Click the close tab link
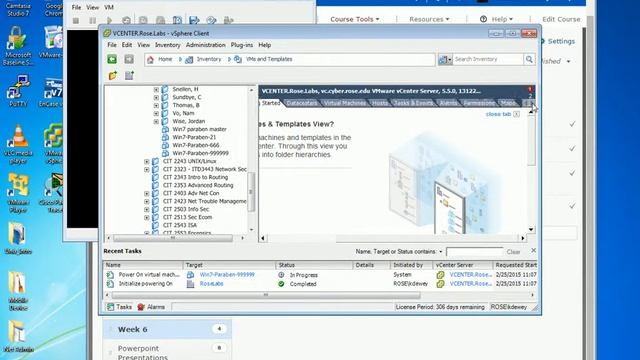The image size is (640, 360). [x=498, y=114]
